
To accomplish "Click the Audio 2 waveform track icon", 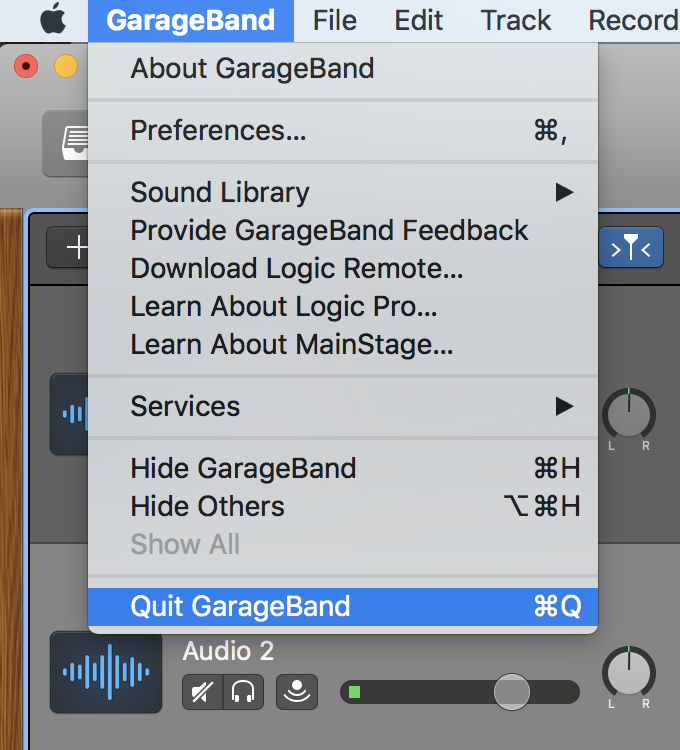I will 106,672.
